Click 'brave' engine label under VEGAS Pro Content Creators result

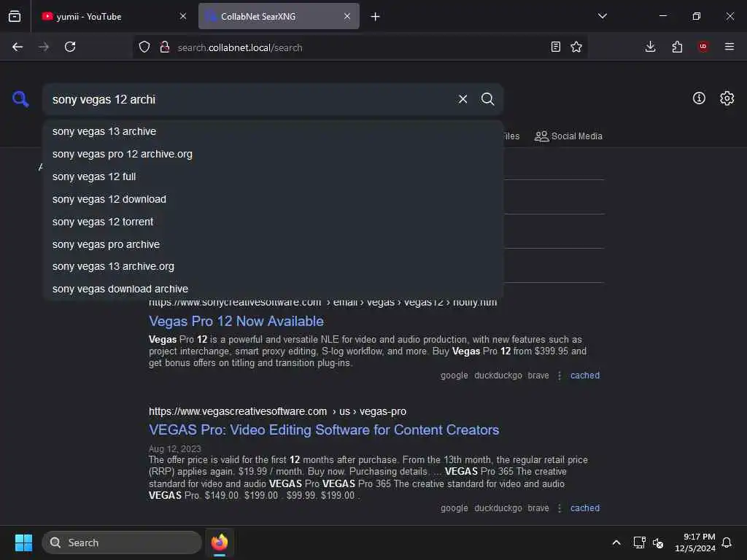[538, 508]
